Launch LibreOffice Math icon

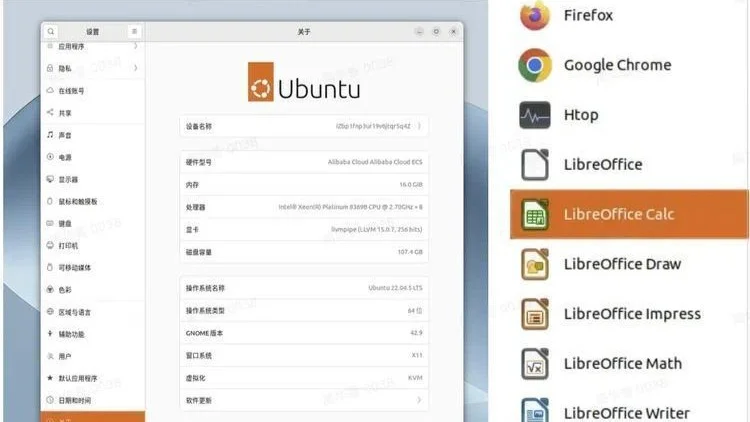(535, 364)
